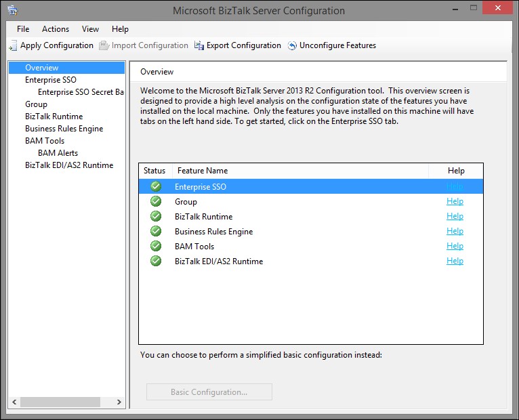Select BizTalk EDI/AS2 Runtime in left tree

coord(69,165)
